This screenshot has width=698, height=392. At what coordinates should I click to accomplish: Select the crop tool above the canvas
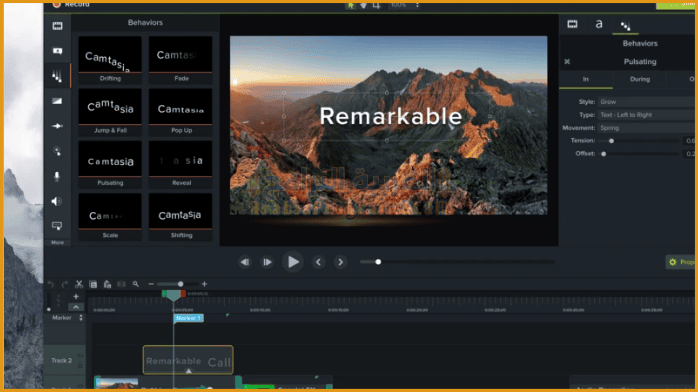[x=377, y=5]
